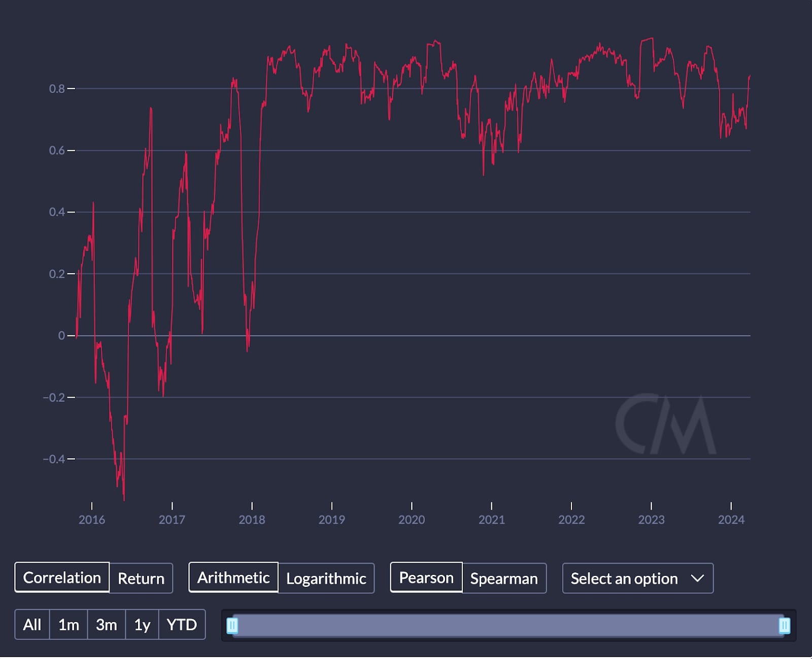Click the 0 y-axis label
The height and width of the screenshot is (659, 812).
coord(61,336)
